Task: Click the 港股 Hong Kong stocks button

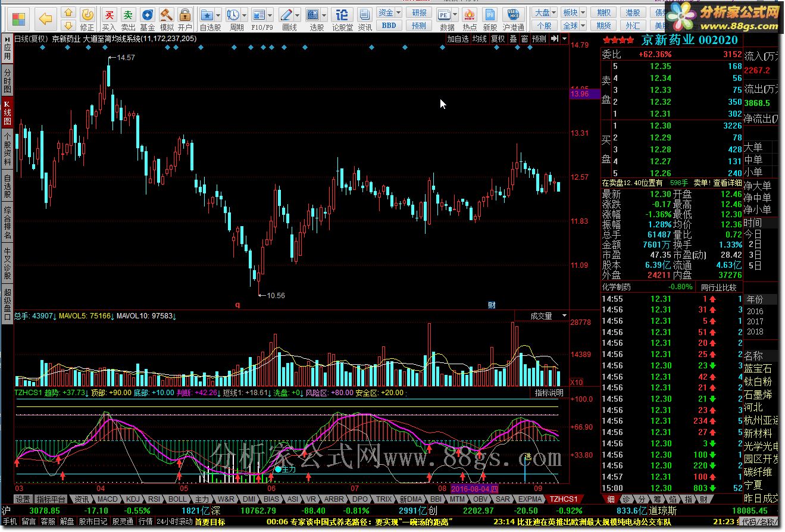Action: 633,12
